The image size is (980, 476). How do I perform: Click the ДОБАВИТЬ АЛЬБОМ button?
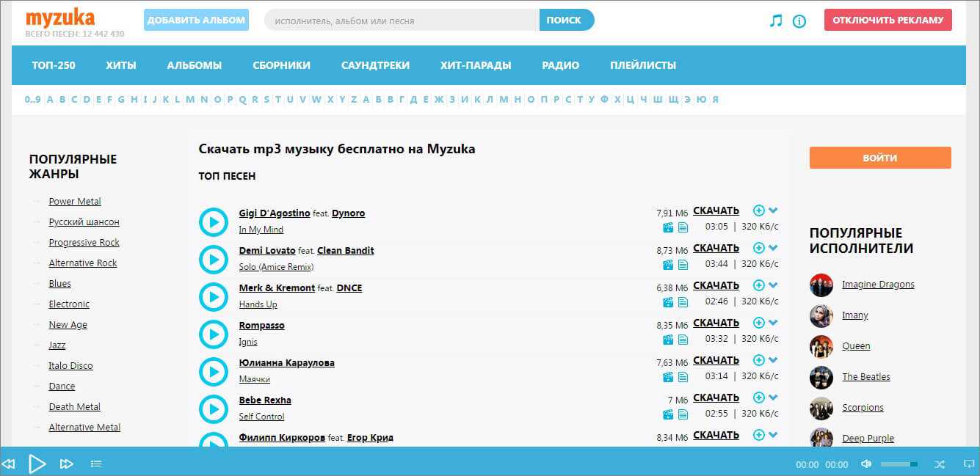[x=196, y=20]
